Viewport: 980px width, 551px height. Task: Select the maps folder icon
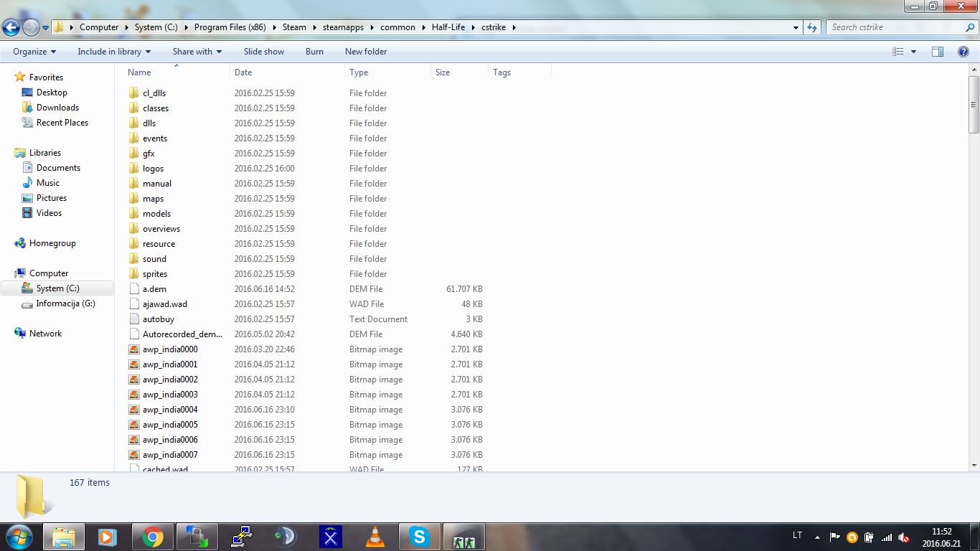pos(134,199)
